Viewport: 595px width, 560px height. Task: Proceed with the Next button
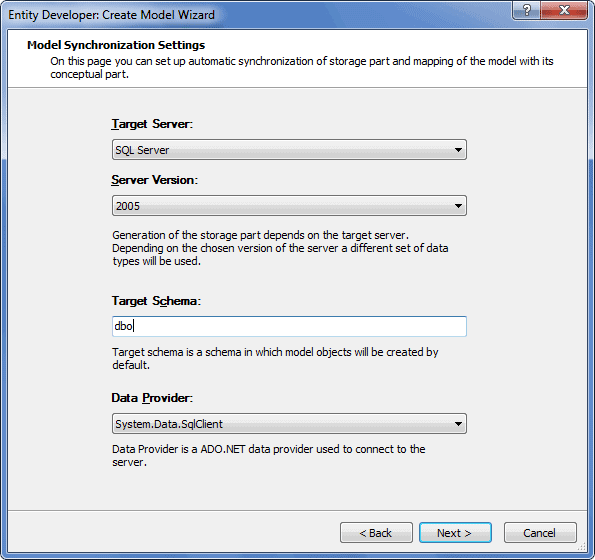tap(455, 533)
